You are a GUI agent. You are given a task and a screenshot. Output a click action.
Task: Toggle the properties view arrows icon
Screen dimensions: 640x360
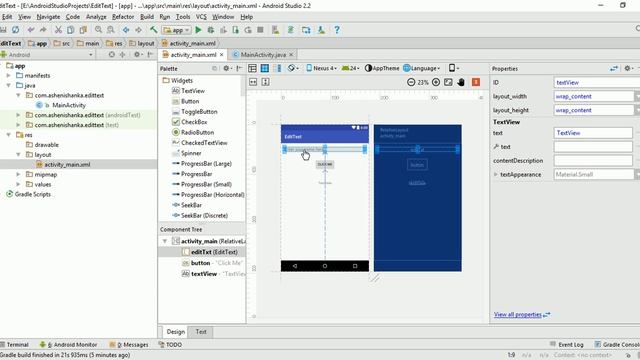click(x=614, y=69)
